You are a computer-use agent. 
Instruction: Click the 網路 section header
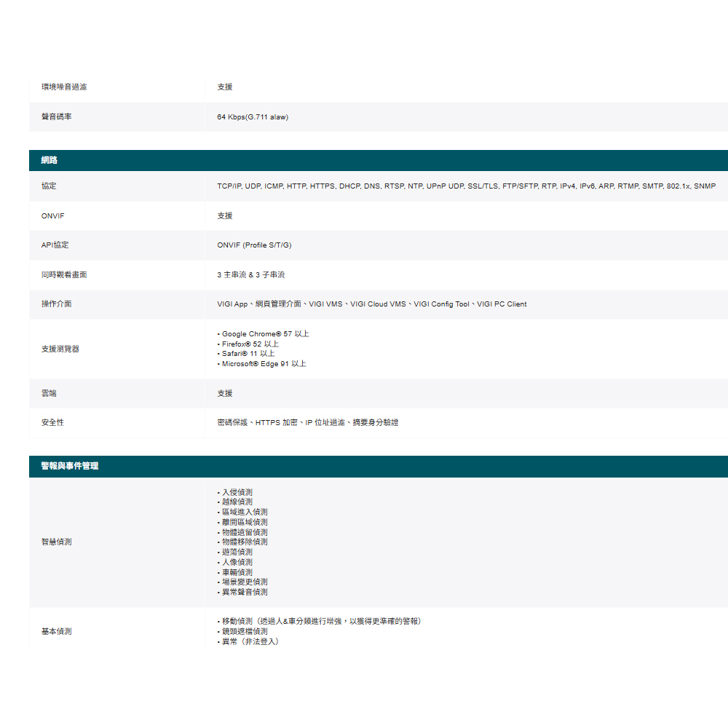[x=50, y=160]
